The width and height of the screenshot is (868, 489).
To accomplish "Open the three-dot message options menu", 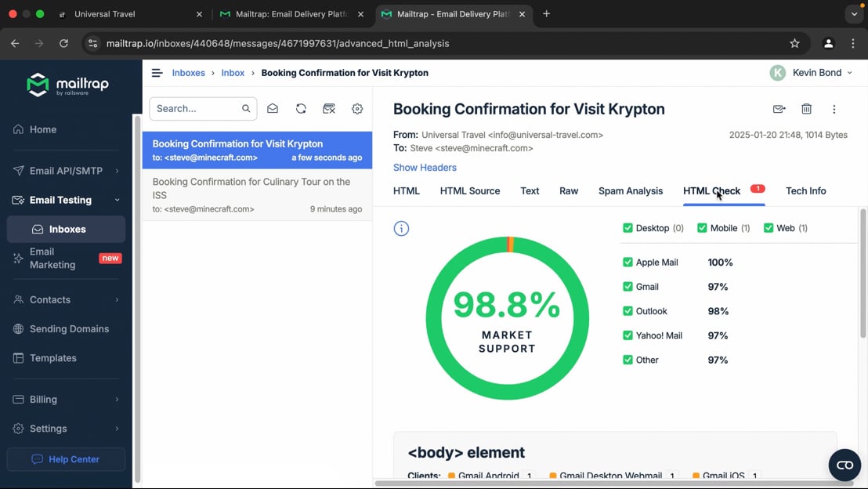I will point(834,109).
